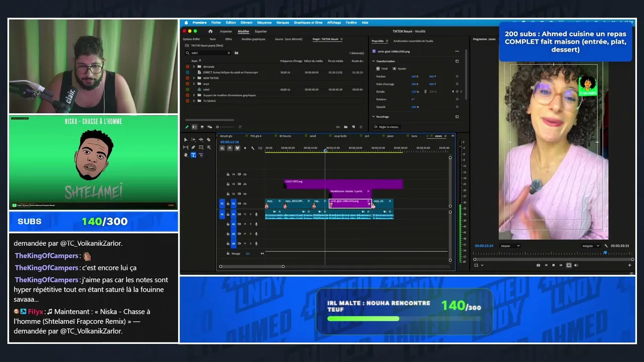Delete selected item with trash icon
Viewport: 644px width, 362px height.
[361, 127]
